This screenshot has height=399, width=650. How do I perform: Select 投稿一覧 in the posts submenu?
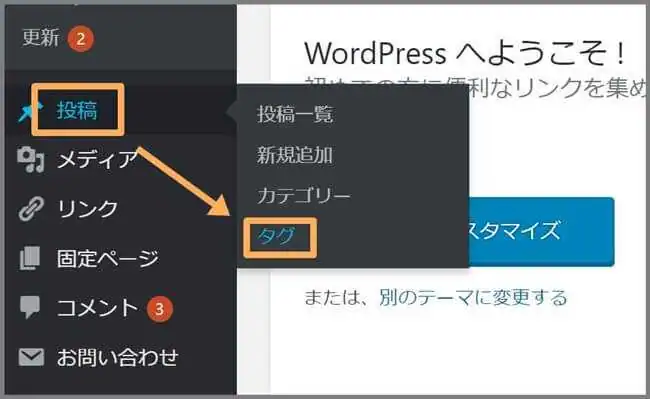click(x=295, y=114)
